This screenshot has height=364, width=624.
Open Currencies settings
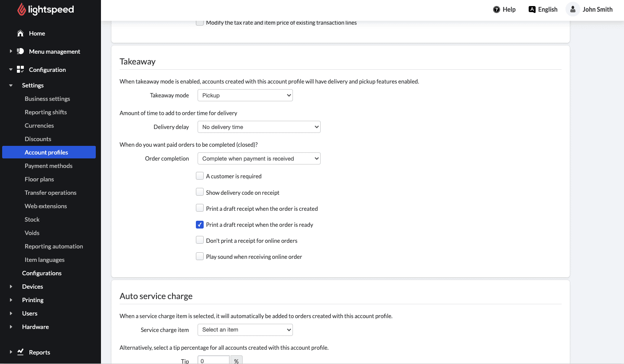click(39, 126)
